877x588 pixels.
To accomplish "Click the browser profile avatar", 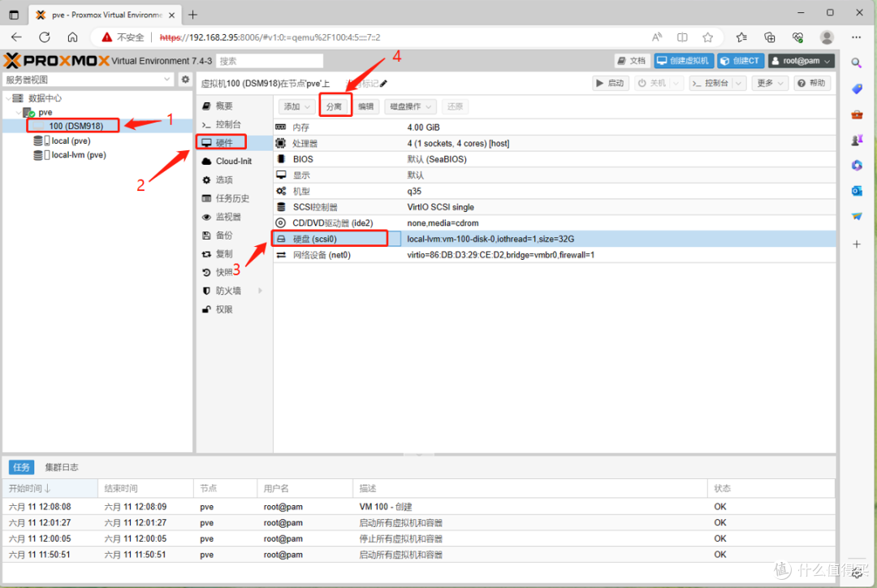I will 827,37.
